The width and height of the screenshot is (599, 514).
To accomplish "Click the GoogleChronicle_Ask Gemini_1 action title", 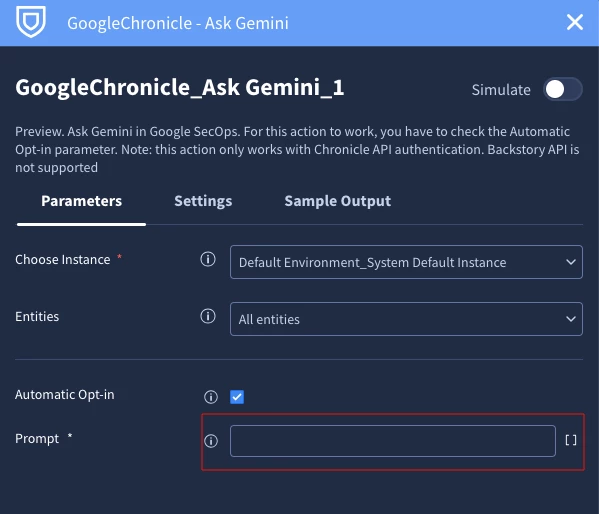I will [x=180, y=88].
